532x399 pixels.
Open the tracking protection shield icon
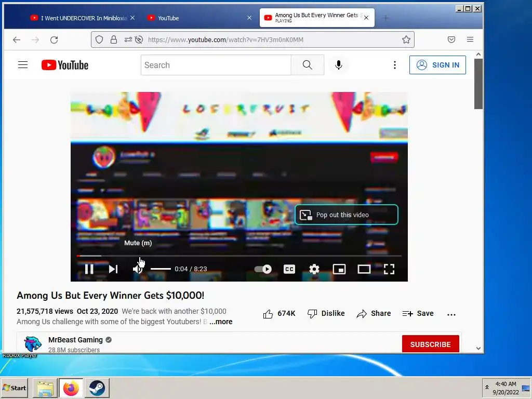pos(99,39)
